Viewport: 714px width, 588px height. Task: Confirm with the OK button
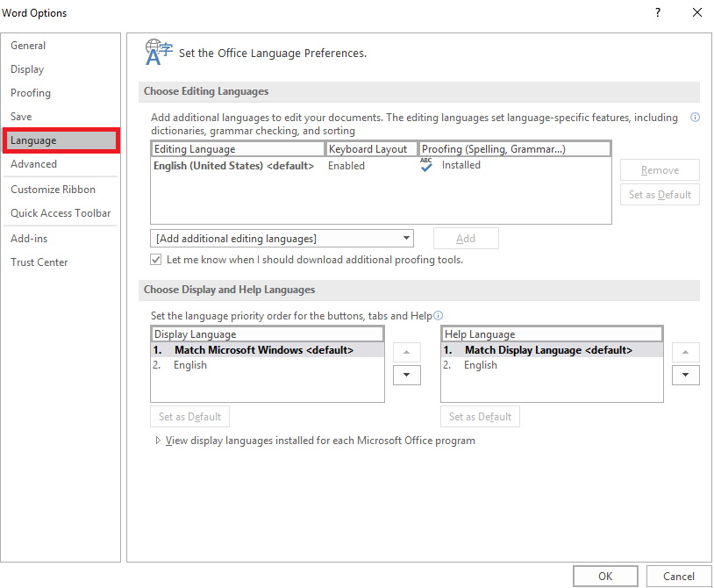[605, 577]
